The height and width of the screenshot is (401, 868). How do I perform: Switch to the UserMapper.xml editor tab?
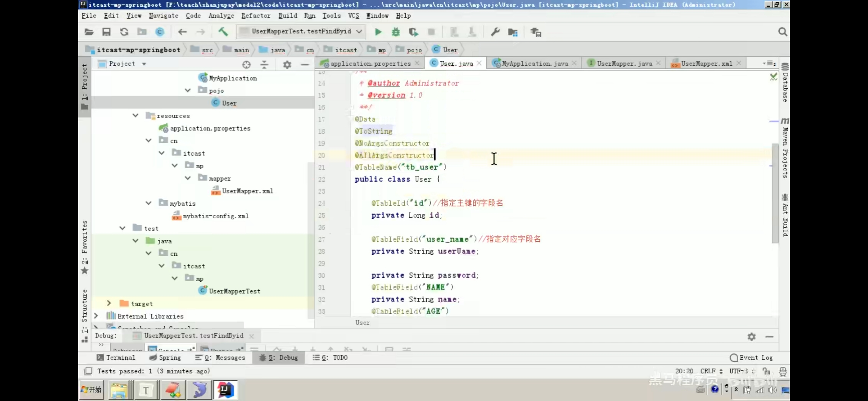point(706,63)
